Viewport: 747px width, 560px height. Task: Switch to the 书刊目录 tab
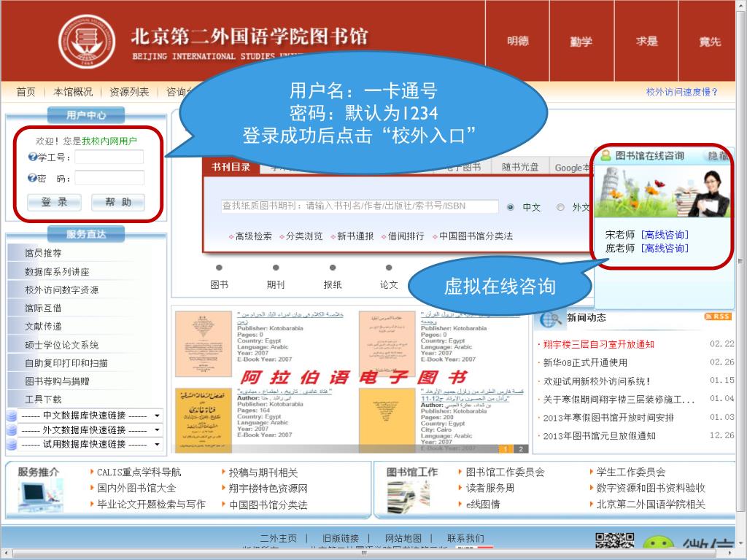[x=231, y=167]
